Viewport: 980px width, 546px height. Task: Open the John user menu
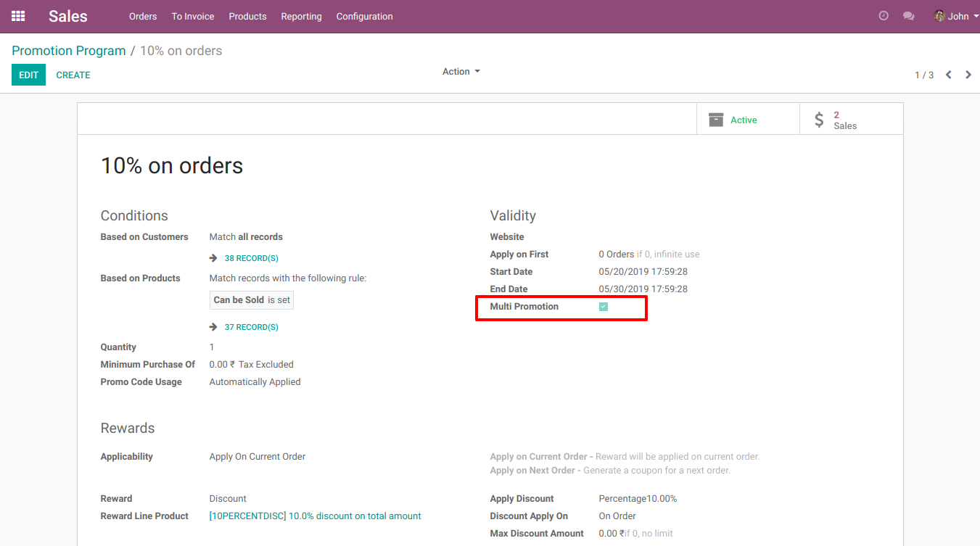pyautogui.click(x=957, y=16)
